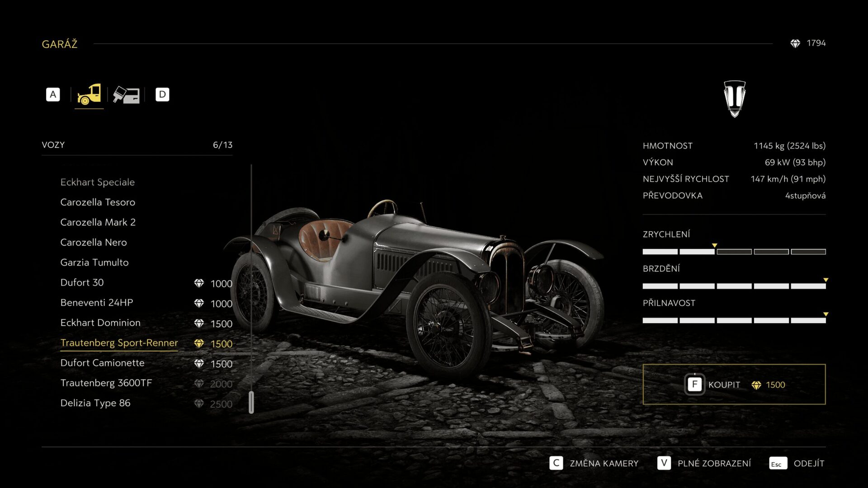Pick Carozella Nero from vehicles
This screenshot has width=868, height=488.
94,242
